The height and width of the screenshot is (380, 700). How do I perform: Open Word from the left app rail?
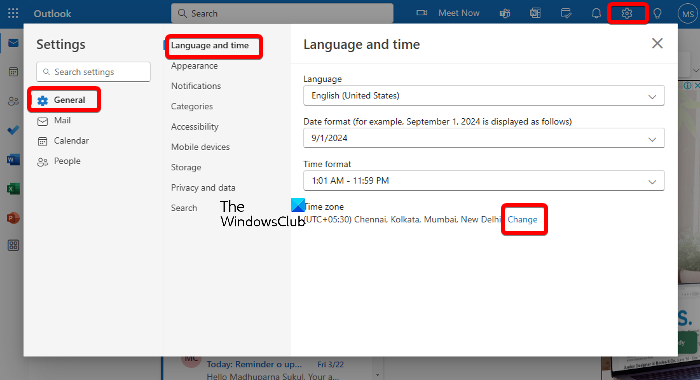13,159
